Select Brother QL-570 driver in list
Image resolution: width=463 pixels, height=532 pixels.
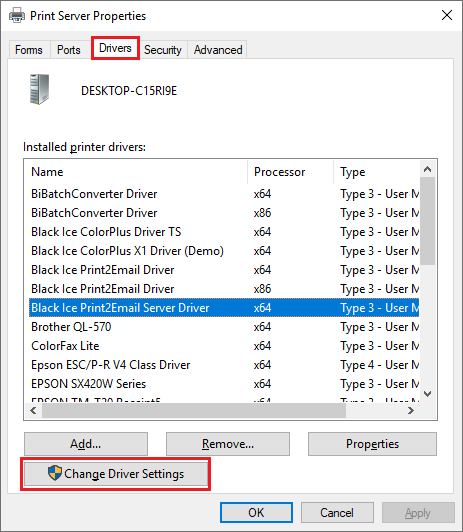point(224,327)
